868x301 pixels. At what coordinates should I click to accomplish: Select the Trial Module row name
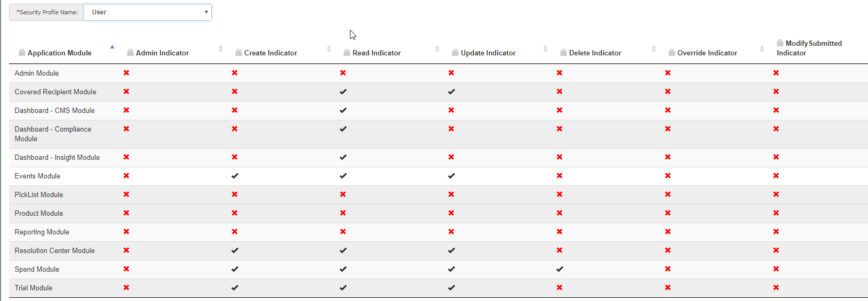(x=34, y=288)
